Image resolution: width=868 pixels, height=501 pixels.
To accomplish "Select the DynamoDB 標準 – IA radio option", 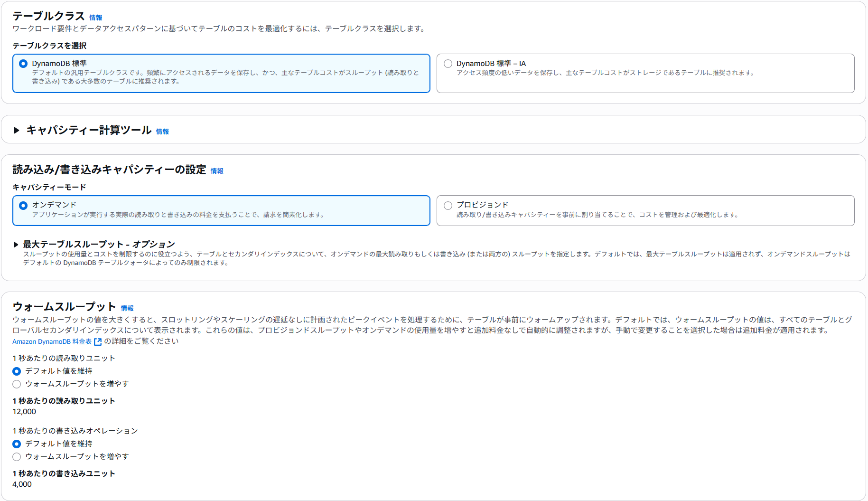I will pos(448,64).
